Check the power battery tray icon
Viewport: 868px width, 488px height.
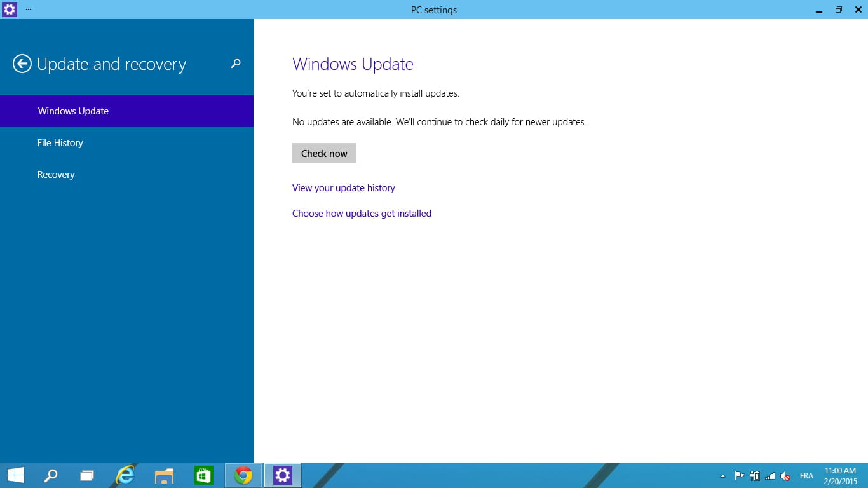(755, 475)
